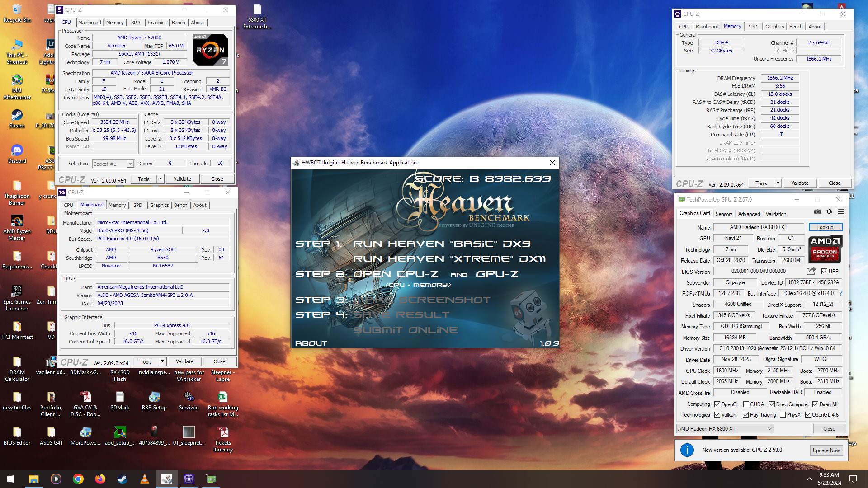Screen dimensions: 868x488
Task: Open SPD tab in Mainboard CPU-Z window
Action: point(137,205)
